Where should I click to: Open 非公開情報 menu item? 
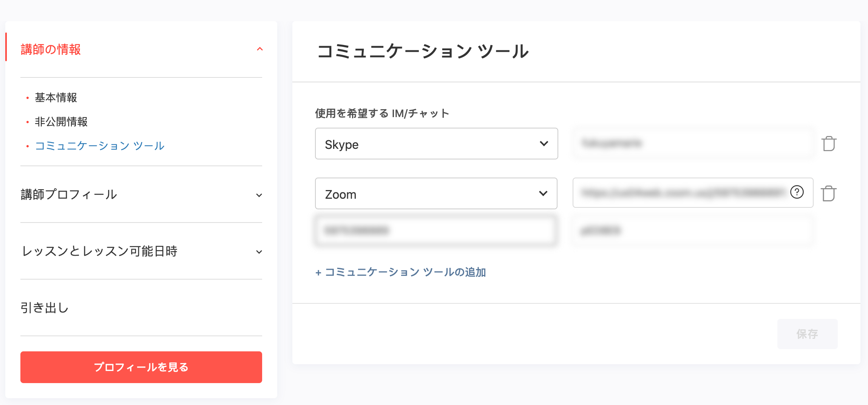click(x=61, y=122)
